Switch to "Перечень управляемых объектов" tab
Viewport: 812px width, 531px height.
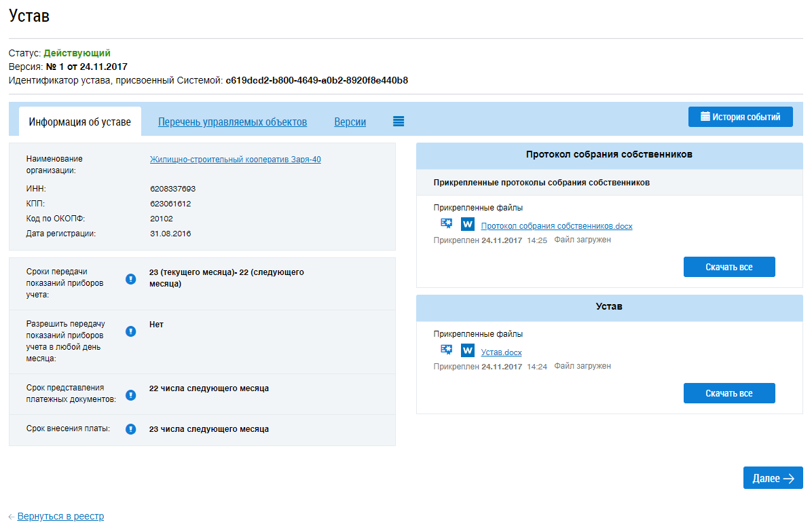[232, 122]
